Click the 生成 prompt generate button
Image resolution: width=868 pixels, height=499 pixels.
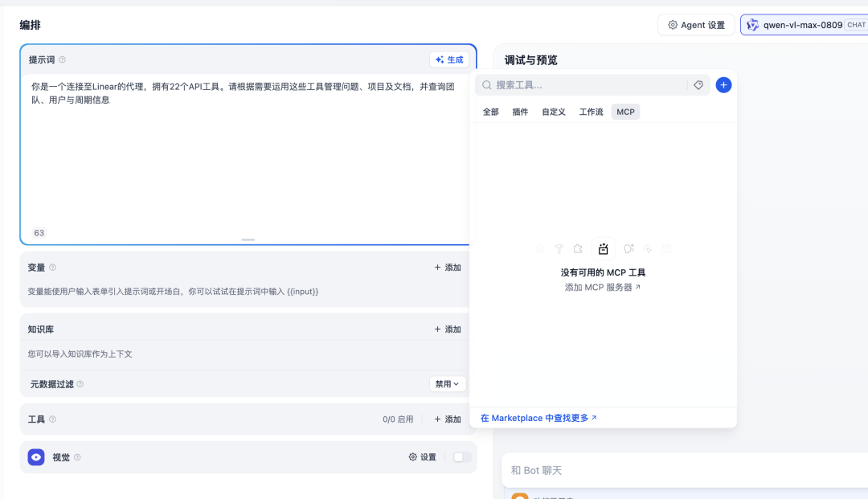(x=449, y=59)
